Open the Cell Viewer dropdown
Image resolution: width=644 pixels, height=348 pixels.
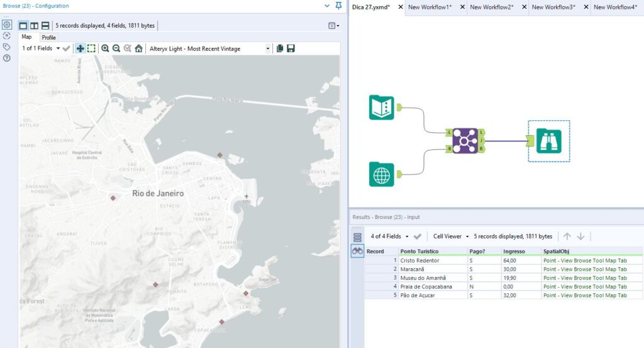451,236
